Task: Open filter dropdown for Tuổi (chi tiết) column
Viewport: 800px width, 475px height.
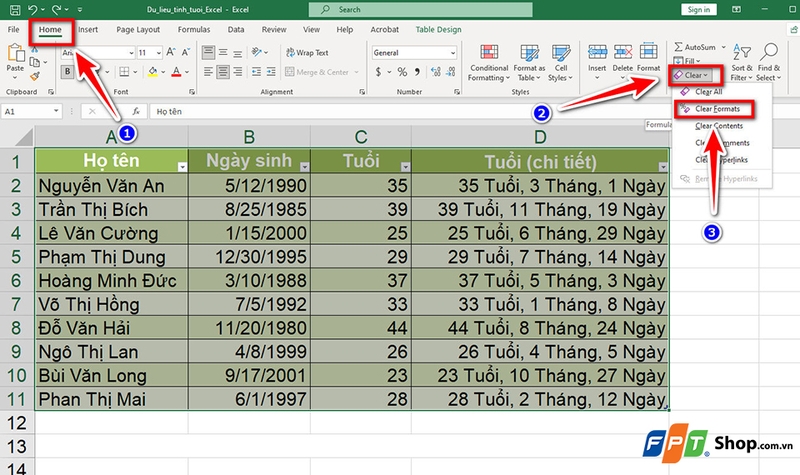Action: tap(663, 167)
